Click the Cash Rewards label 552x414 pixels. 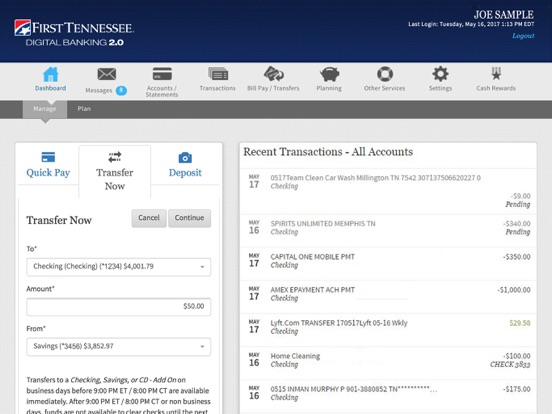coord(496,88)
